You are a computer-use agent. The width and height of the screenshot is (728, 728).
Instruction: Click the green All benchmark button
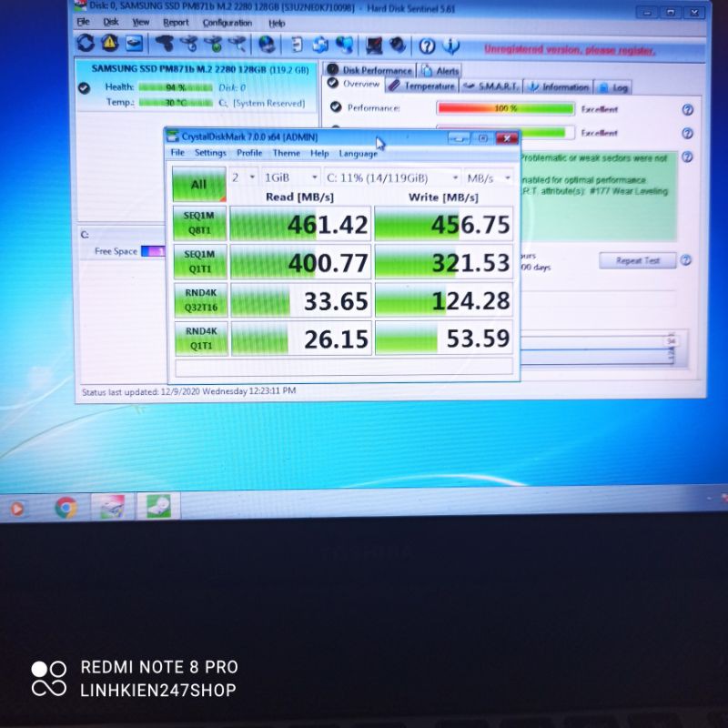198,185
